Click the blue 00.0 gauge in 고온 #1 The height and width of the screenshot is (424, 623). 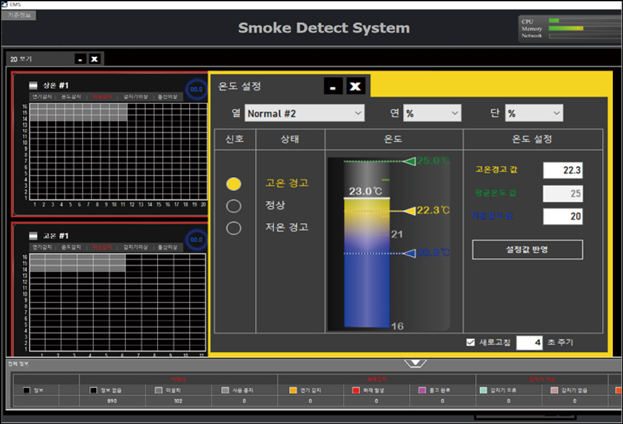click(x=196, y=240)
